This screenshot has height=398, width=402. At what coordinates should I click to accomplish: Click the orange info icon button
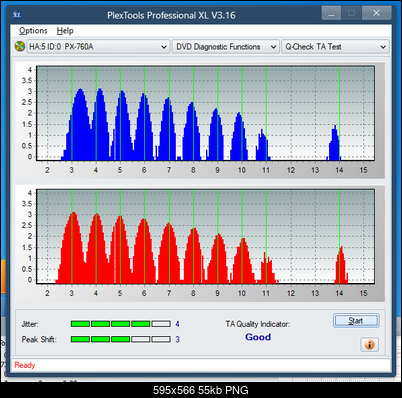click(369, 345)
